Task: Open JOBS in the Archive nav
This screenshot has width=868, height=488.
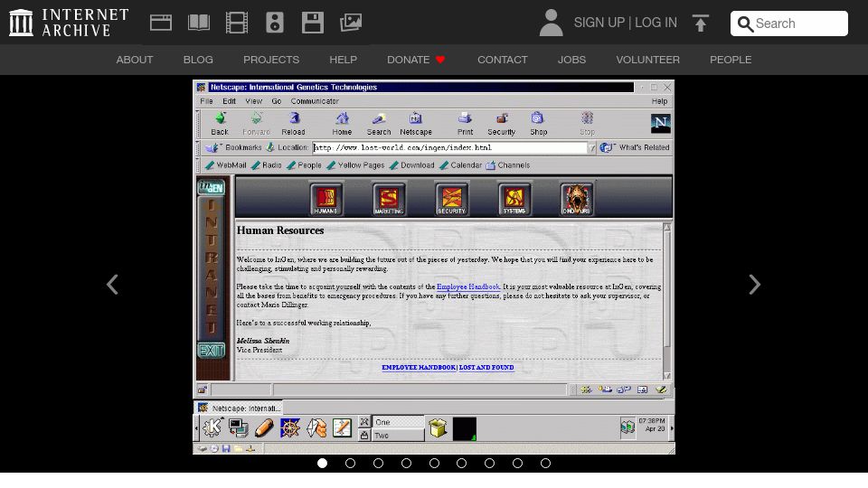Action: 571,60
